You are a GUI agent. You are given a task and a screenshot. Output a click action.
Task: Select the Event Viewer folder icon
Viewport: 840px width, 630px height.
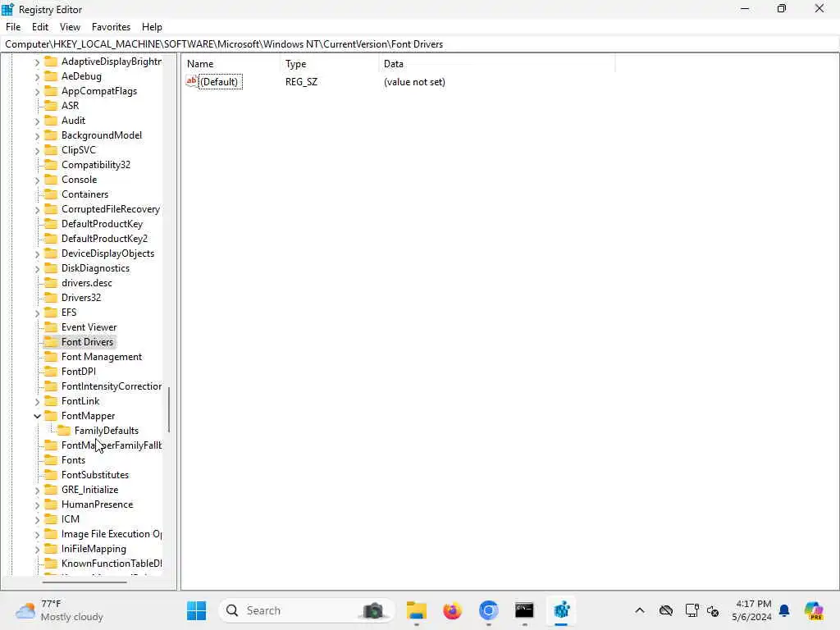coord(51,326)
